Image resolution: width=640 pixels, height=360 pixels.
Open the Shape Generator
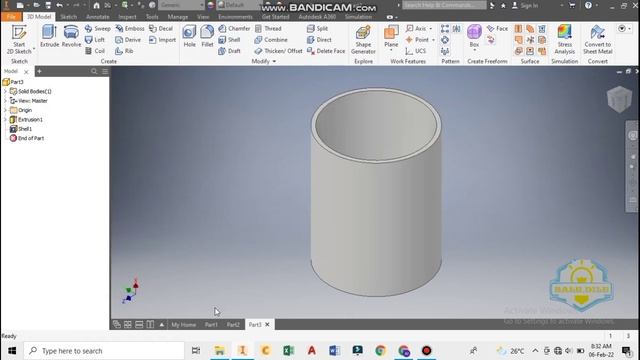coord(363,40)
